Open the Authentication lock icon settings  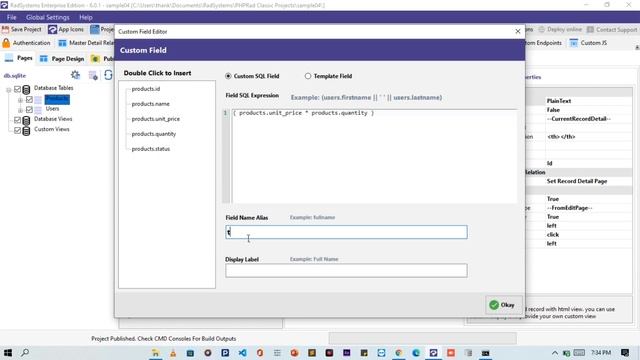[6, 43]
